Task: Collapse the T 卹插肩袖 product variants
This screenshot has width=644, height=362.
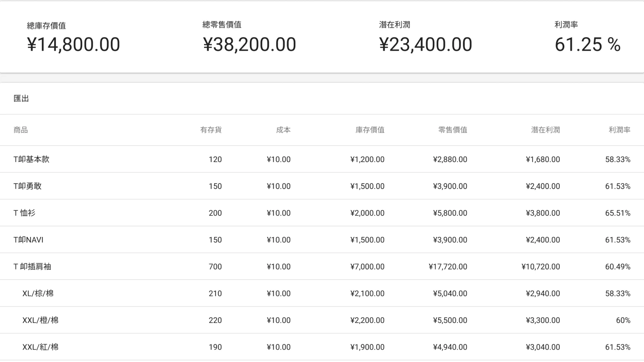Action: coord(32,267)
